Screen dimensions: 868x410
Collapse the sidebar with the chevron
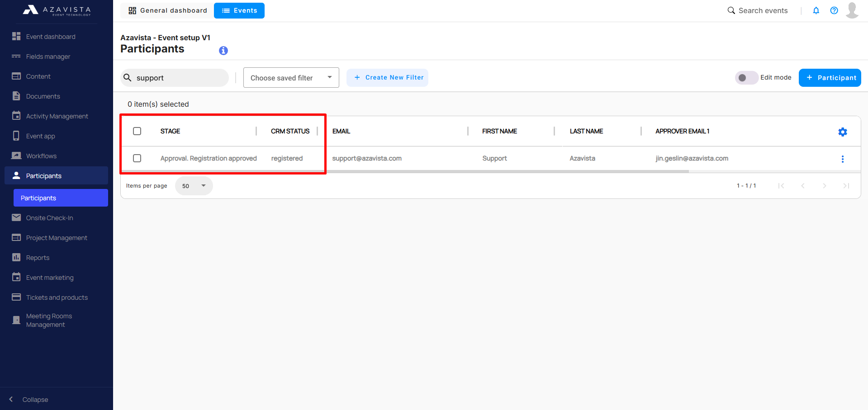tap(11, 399)
